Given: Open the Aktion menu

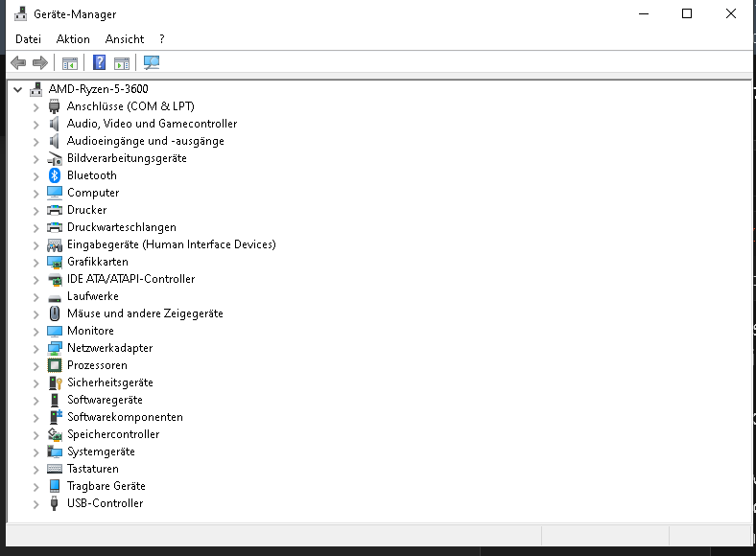Looking at the screenshot, I should [x=73, y=39].
